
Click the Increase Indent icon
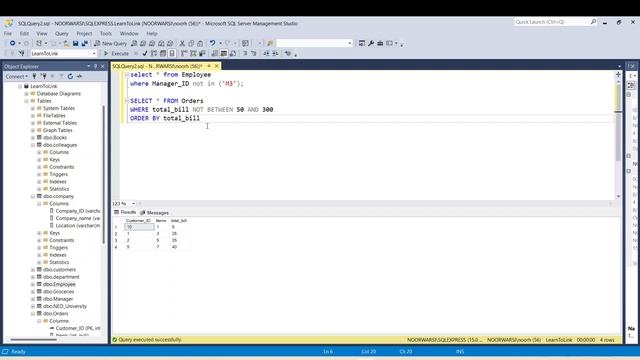(x=276, y=53)
